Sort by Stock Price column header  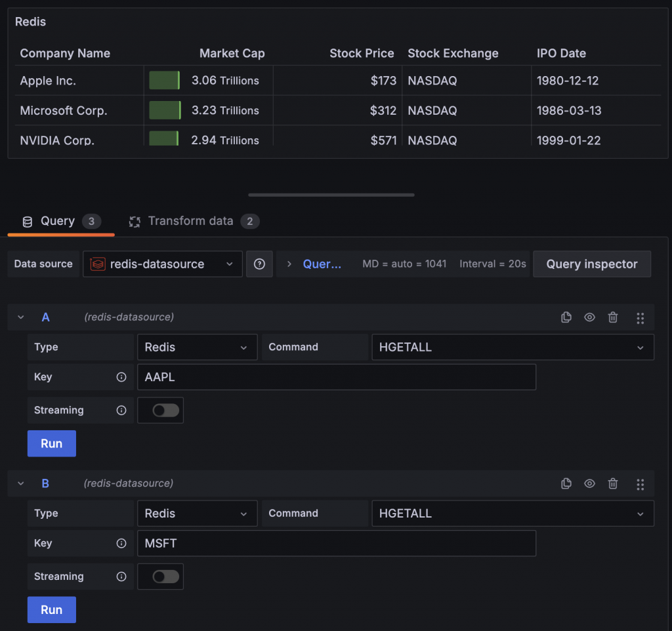pos(362,53)
